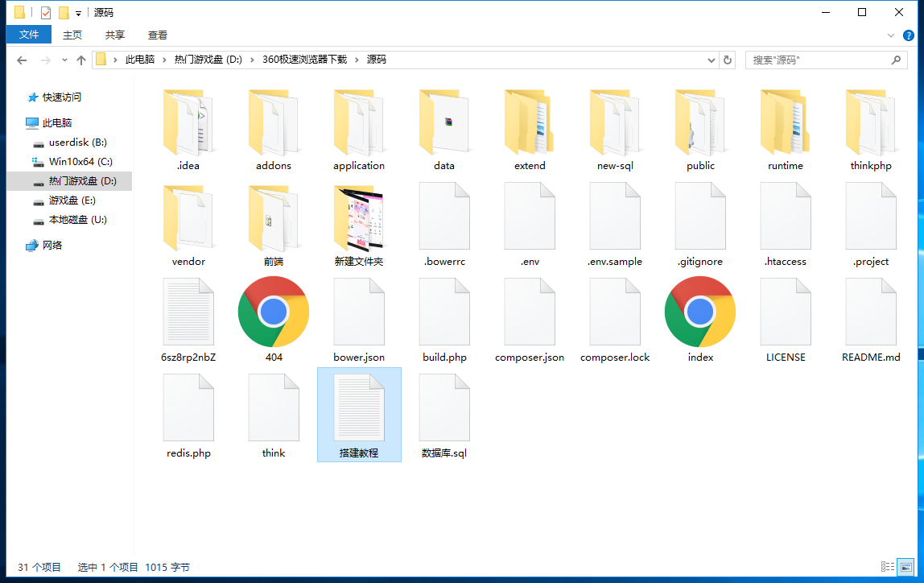This screenshot has width=924, height=583.
Task: Click the up-directory arrow button
Action: pos(80,60)
